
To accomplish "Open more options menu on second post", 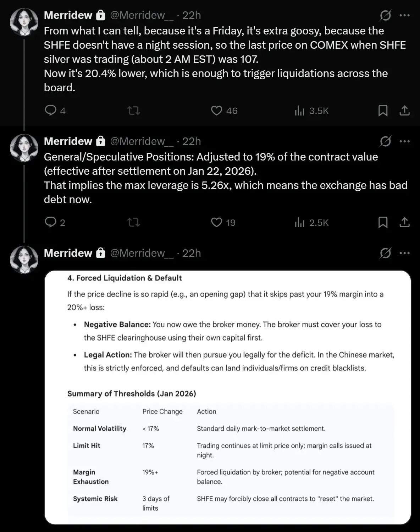I will click(x=405, y=141).
